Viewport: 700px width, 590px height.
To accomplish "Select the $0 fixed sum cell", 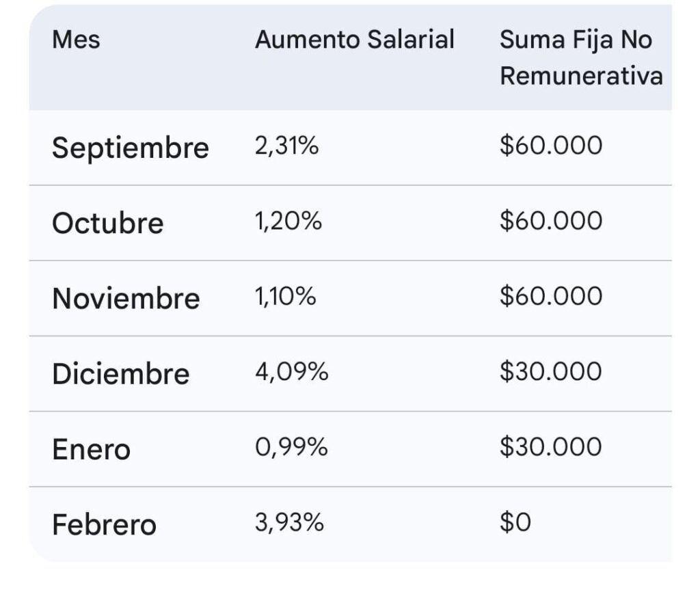I will coord(515,523).
